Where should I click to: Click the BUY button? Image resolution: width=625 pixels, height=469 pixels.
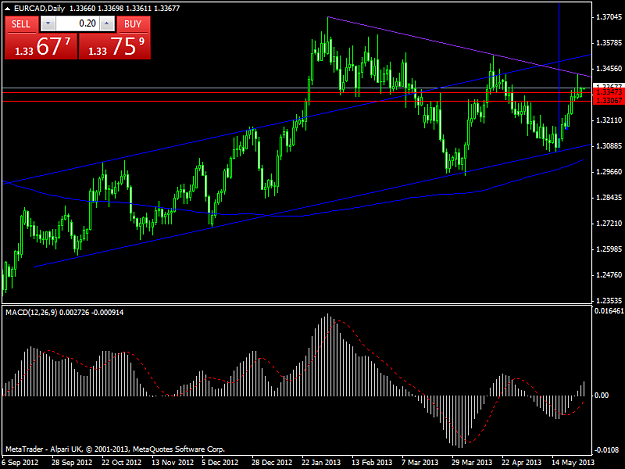coord(133,24)
